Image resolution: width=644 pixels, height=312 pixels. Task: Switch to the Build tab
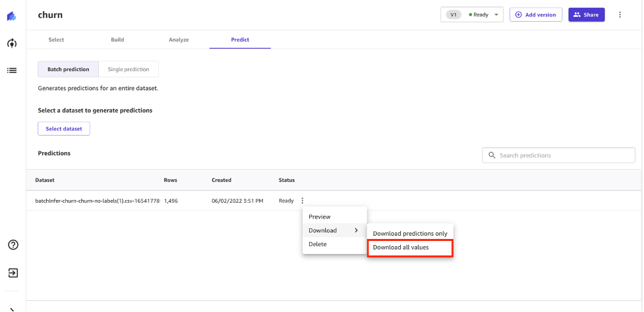[117, 39]
